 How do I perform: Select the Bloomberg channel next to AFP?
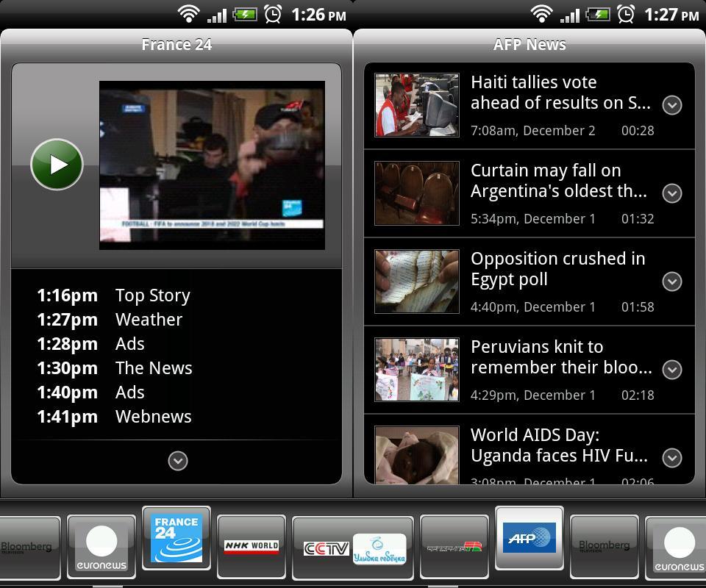pos(605,547)
